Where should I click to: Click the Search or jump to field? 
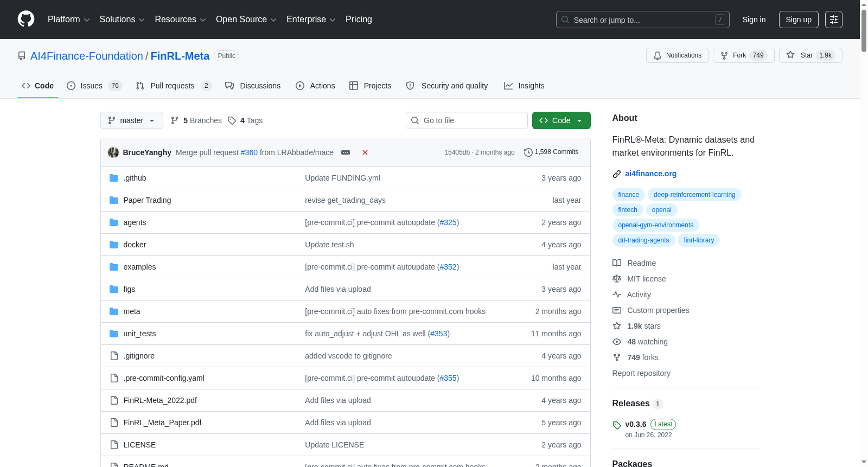643,20
